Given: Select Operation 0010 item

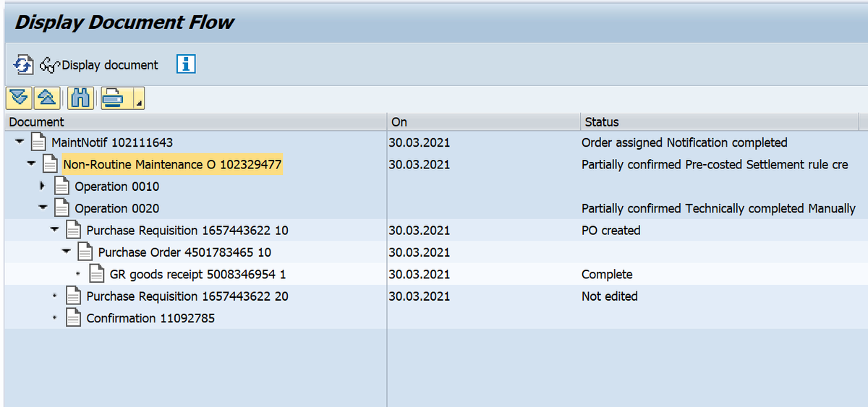Looking at the screenshot, I should click(117, 187).
